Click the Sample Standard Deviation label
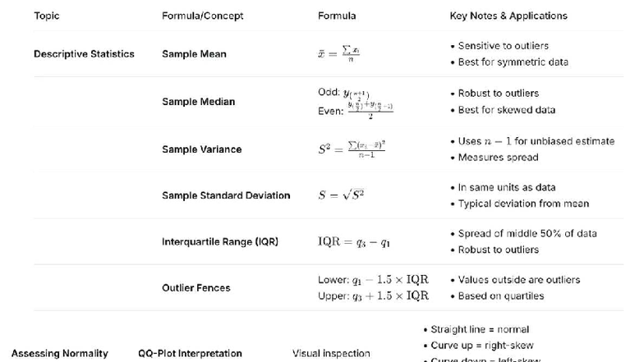The height and width of the screenshot is (362, 644). point(226,195)
